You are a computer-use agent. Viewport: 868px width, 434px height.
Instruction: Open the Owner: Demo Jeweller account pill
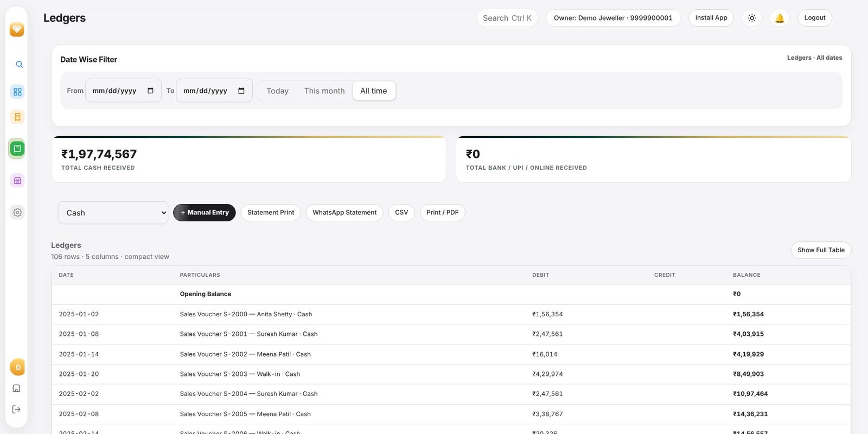tap(613, 18)
